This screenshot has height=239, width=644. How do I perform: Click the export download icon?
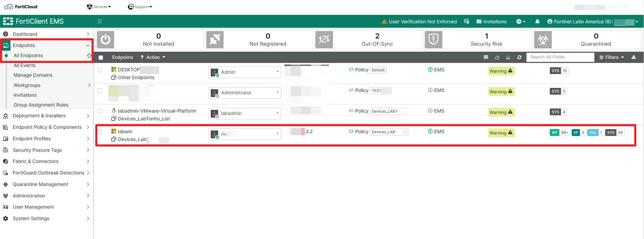(x=634, y=57)
